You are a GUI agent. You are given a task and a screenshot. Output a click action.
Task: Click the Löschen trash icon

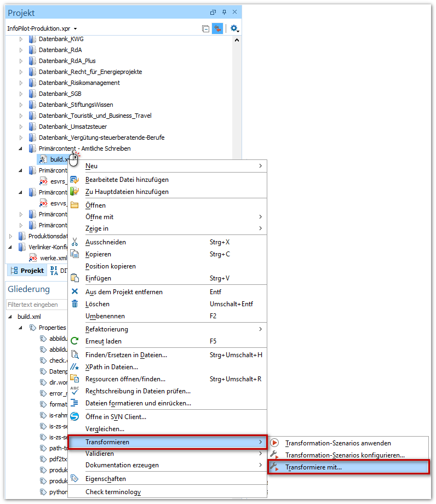coord(75,304)
